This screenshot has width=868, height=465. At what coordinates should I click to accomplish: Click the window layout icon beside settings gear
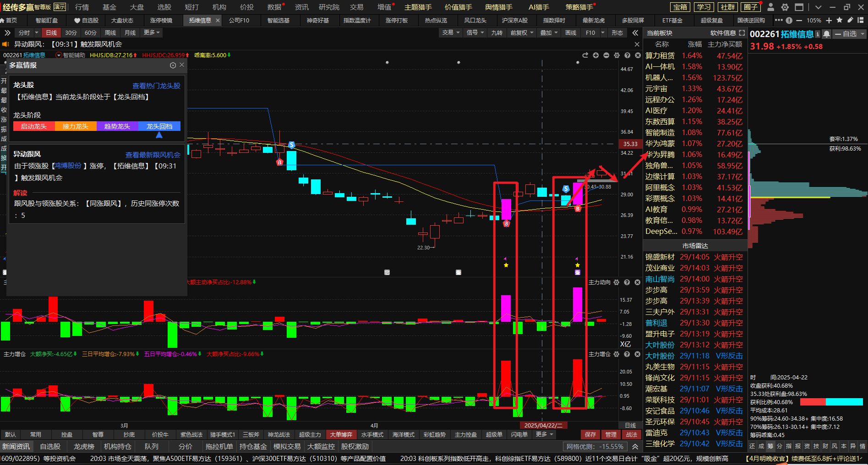pos(799,7)
